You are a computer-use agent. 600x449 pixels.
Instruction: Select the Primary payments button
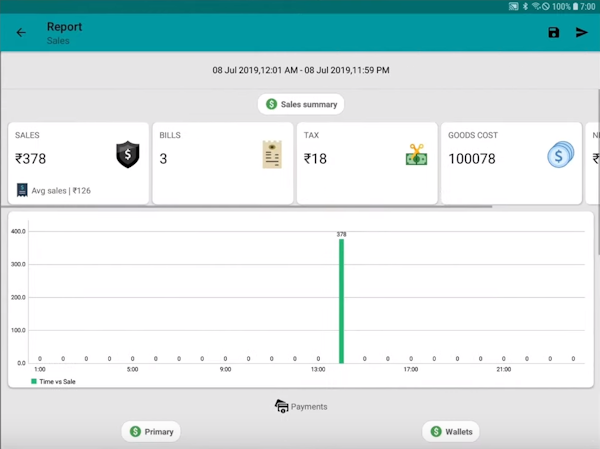151,432
